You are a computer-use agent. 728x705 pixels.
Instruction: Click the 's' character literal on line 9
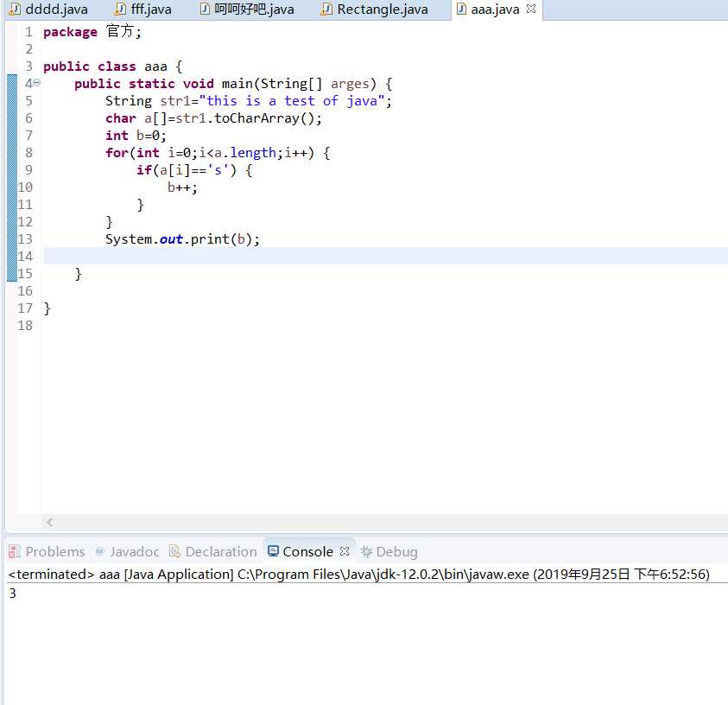(x=218, y=170)
